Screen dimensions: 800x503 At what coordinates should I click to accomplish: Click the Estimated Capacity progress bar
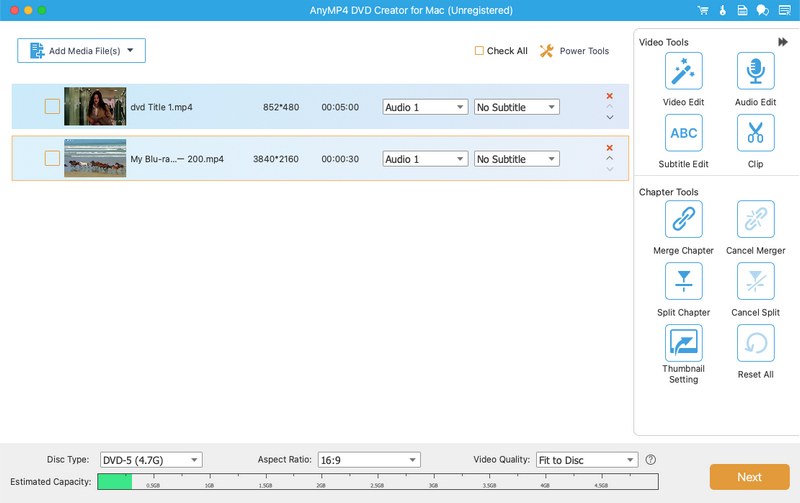coord(378,482)
